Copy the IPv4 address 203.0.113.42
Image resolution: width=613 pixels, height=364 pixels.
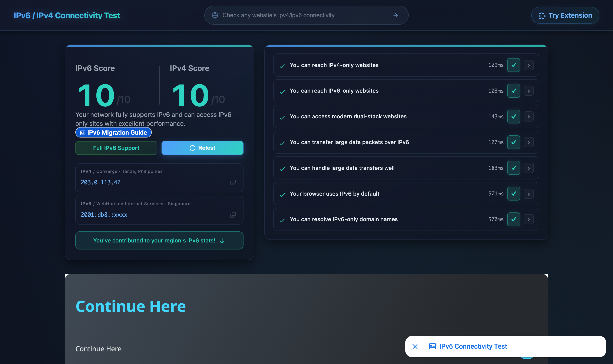pyautogui.click(x=233, y=182)
